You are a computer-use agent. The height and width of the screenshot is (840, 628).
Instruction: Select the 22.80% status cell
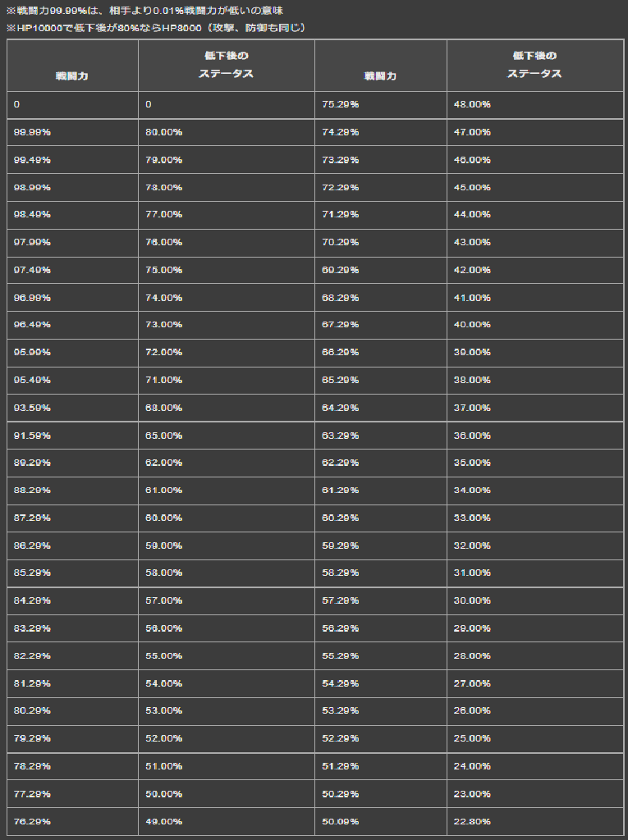472,821
